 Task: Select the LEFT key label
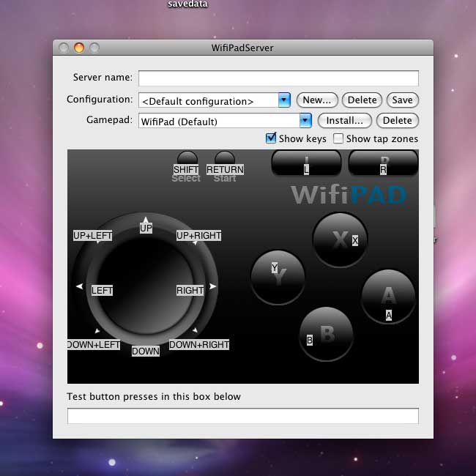pos(102,291)
